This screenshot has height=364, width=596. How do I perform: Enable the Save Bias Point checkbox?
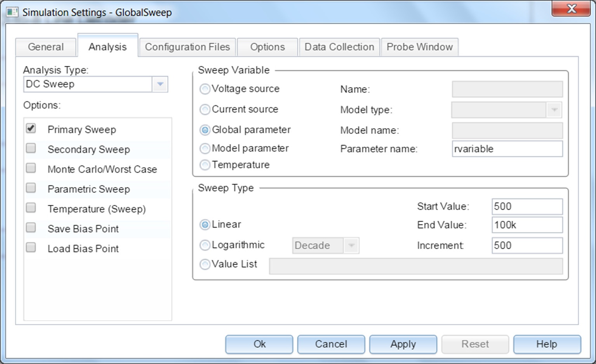click(x=31, y=228)
